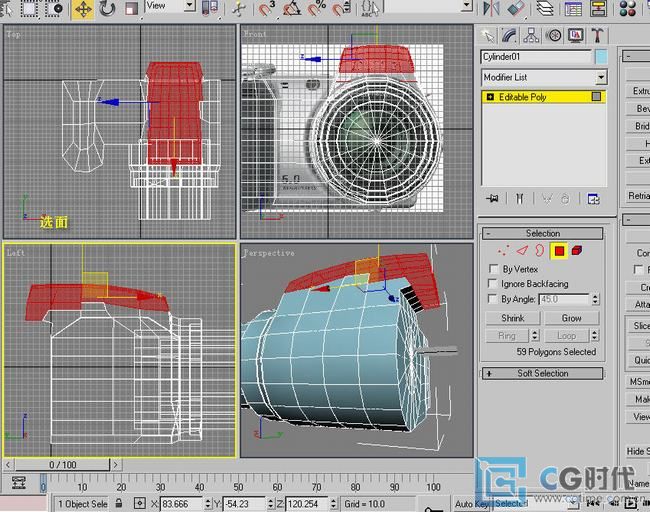Viewport: 650px width, 512px height.
Task: Enable the Ignore Backfacing checkbox
Action: (x=492, y=284)
